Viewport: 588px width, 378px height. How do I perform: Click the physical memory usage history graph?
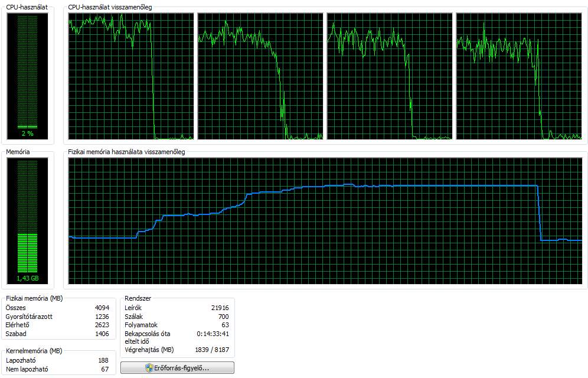(325, 221)
